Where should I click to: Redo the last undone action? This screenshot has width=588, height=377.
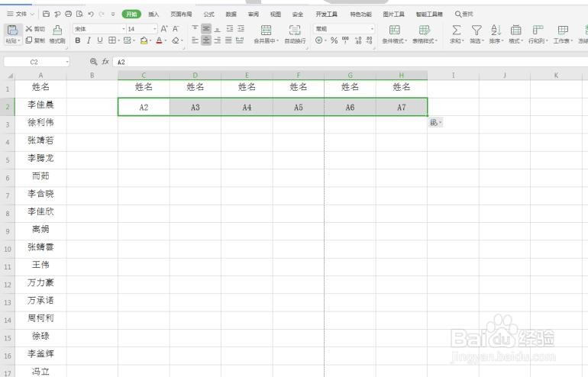coord(102,14)
